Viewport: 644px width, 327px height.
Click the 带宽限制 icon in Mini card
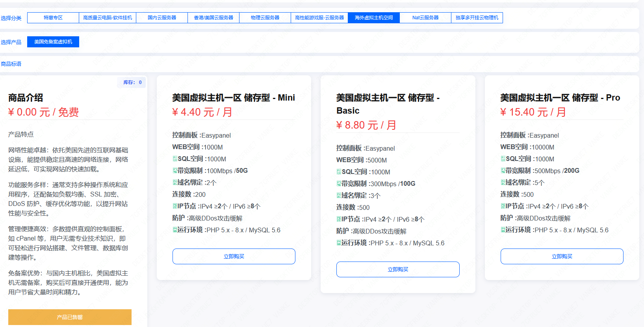pos(175,171)
